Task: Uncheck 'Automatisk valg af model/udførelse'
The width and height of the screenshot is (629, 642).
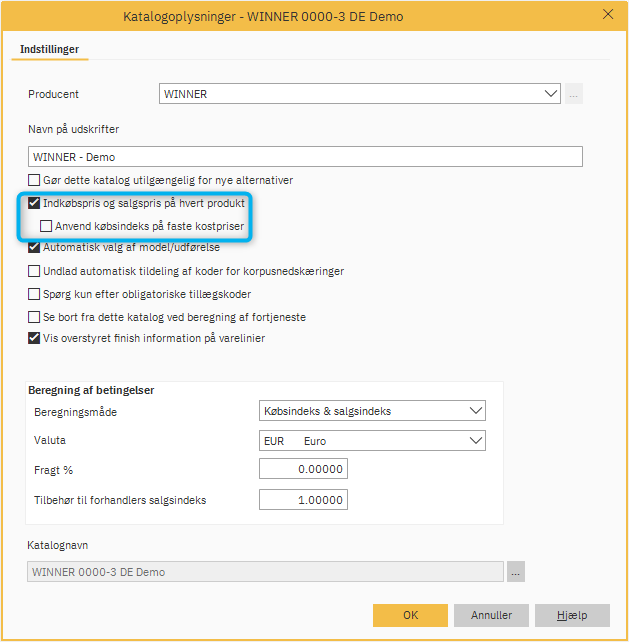Action: pos(35,248)
